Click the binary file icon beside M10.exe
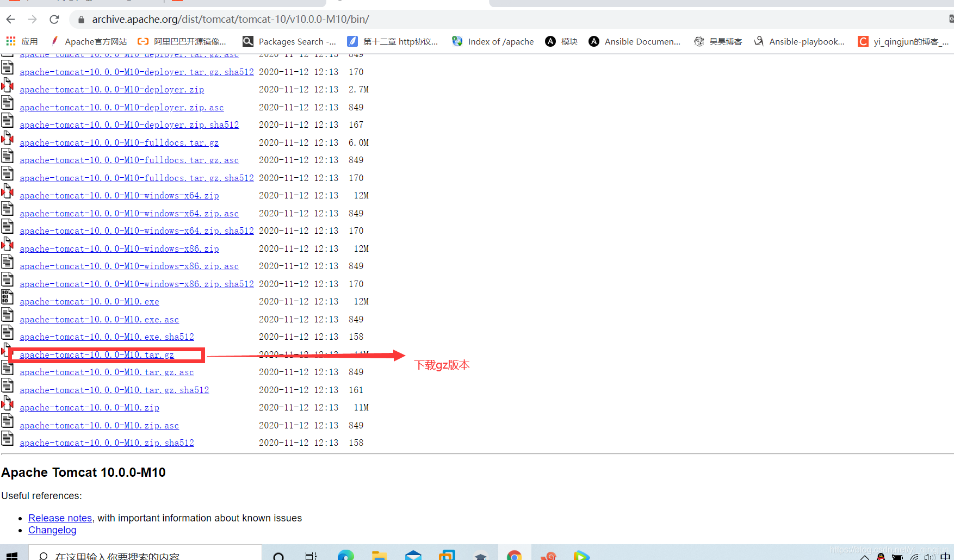 tap(8, 297)
